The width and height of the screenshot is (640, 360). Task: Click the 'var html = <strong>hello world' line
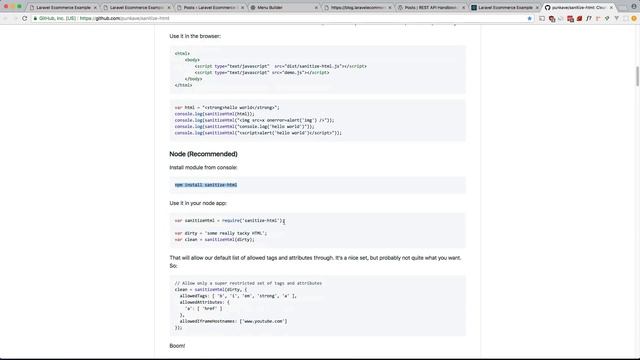227,107
